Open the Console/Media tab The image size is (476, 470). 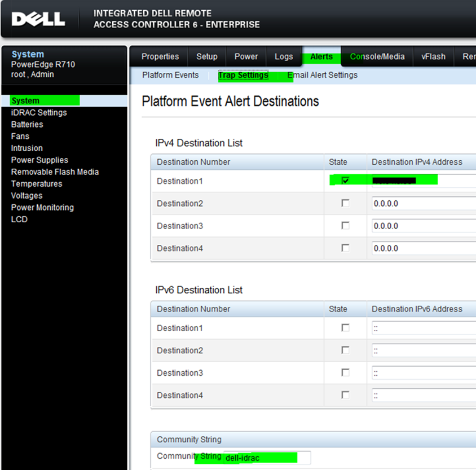[x=376, y=56]
